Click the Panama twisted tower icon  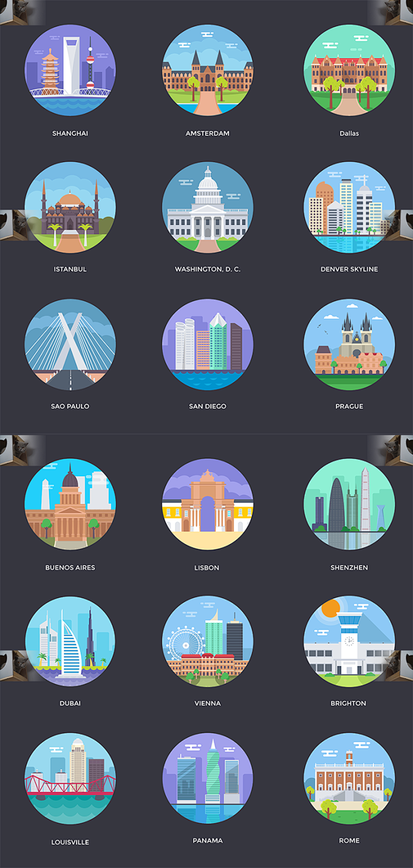pyautogui.click(x=208, y=778)
